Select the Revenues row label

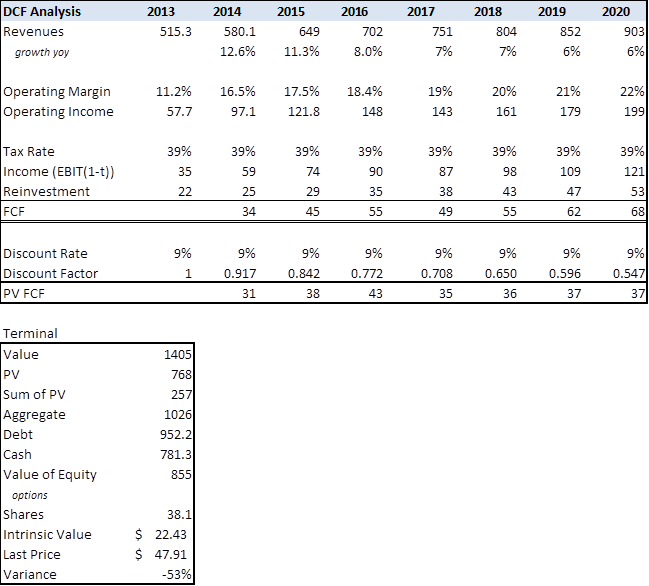coord(34,31)
